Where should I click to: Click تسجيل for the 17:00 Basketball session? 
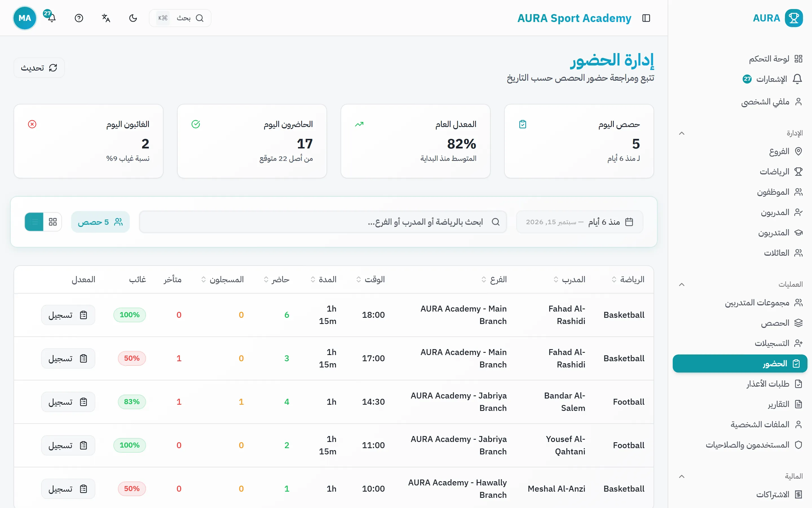[68, 358]
